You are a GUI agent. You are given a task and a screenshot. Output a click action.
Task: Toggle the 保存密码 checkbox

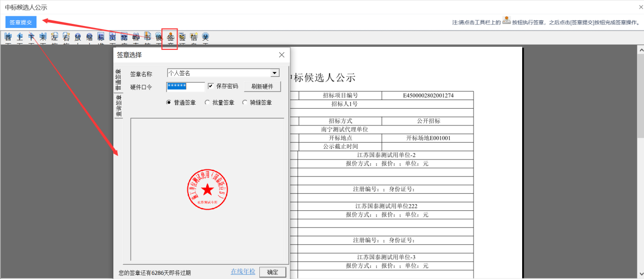point(211,86)
